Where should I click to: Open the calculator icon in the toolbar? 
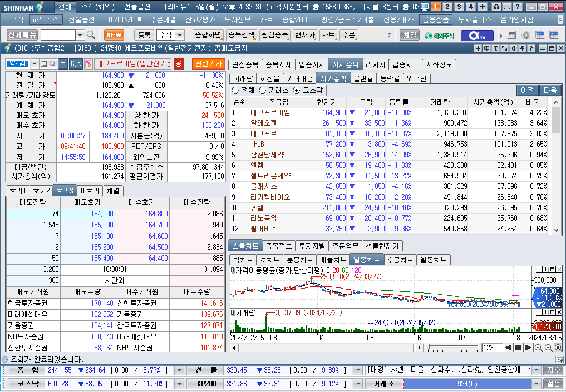tap(511, 35)
